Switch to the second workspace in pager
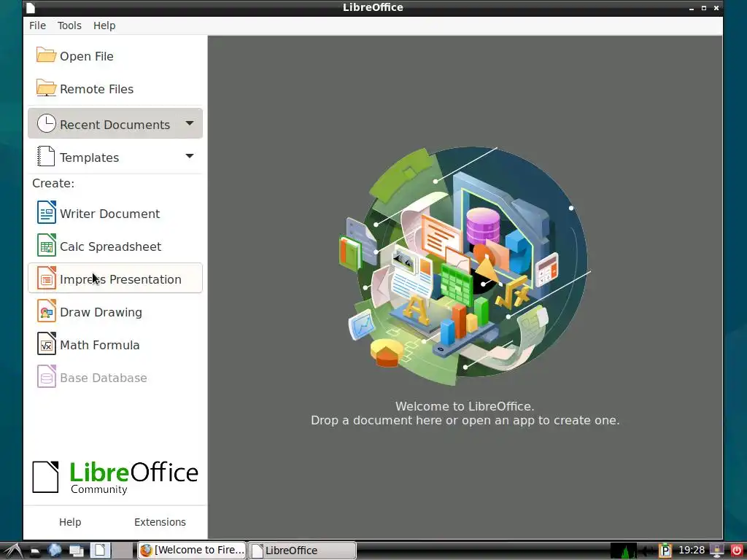 pyautogui.click(x=123, y=550)
